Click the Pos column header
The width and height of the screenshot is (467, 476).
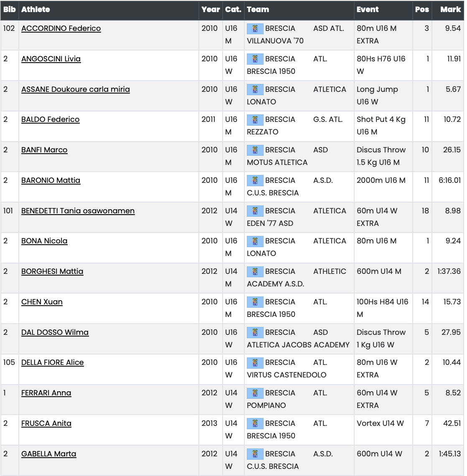click(422, 10)
